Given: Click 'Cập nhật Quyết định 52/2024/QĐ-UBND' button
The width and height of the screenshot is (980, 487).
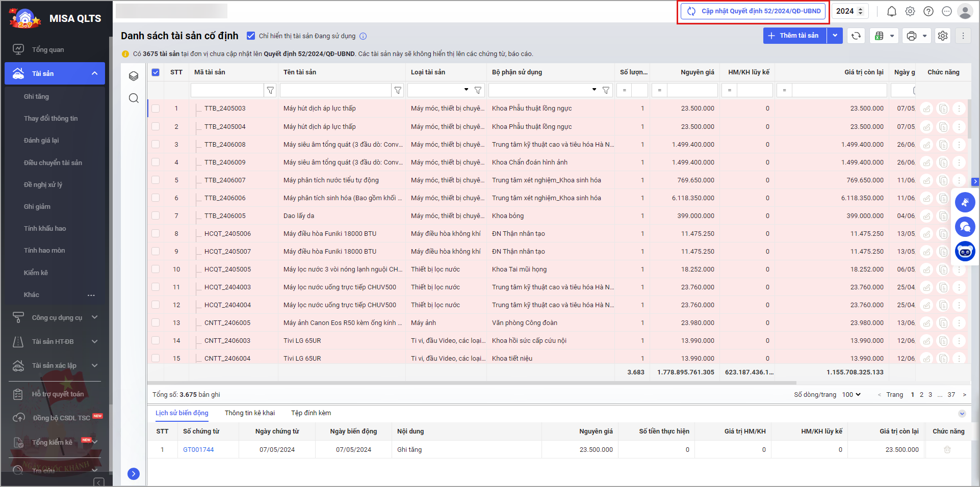Looking at the screenshot, I should click(753, 11).
